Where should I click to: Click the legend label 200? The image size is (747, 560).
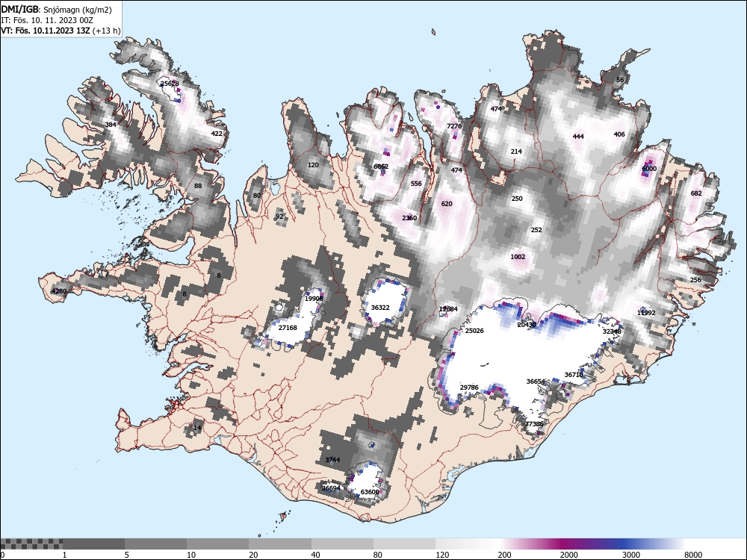coord(504,555)
